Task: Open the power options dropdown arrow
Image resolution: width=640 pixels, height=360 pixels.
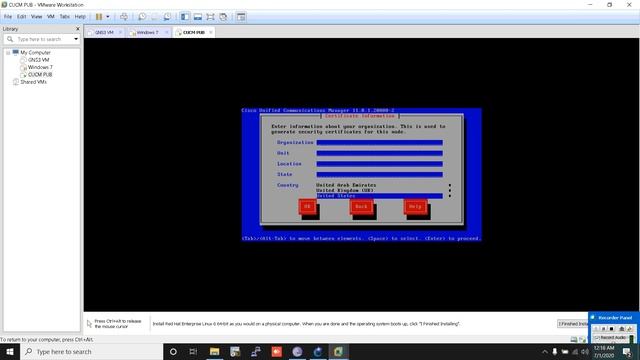Action: tap(108, 17)
